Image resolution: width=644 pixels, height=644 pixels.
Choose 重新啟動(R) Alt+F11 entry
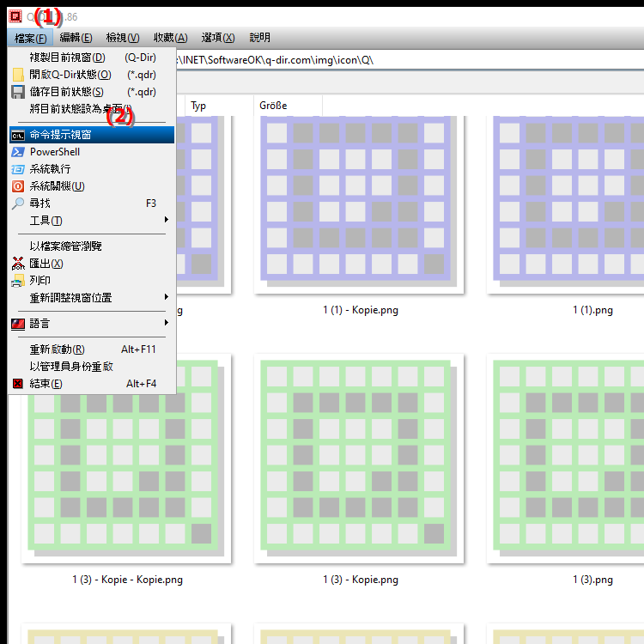(x=92, y=349)
